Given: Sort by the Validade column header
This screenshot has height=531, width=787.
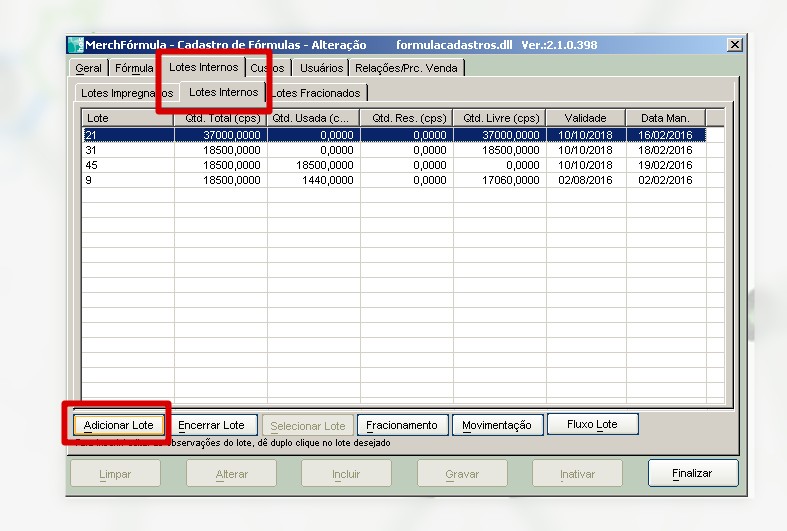Looking at the screenshot, I should (585, 118).
